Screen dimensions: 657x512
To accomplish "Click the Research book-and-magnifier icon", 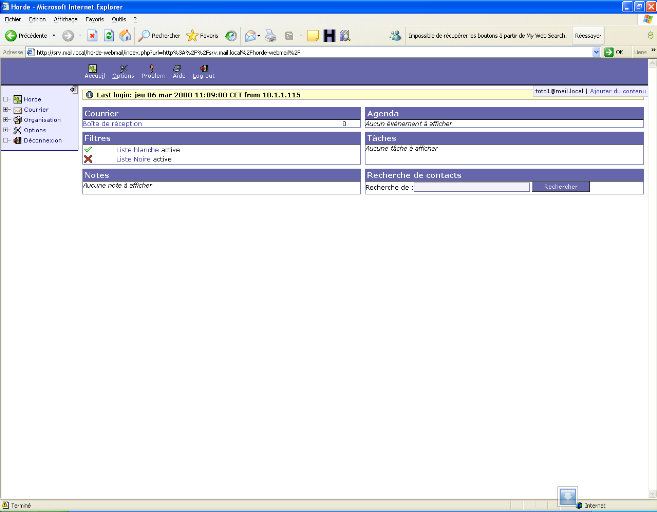I will click(345, 36).
